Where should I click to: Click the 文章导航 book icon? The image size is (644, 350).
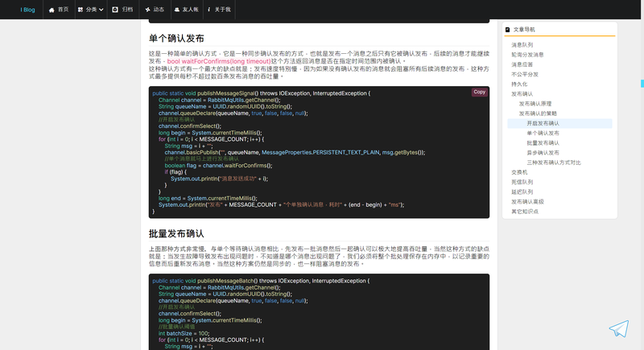pos(508,30)
